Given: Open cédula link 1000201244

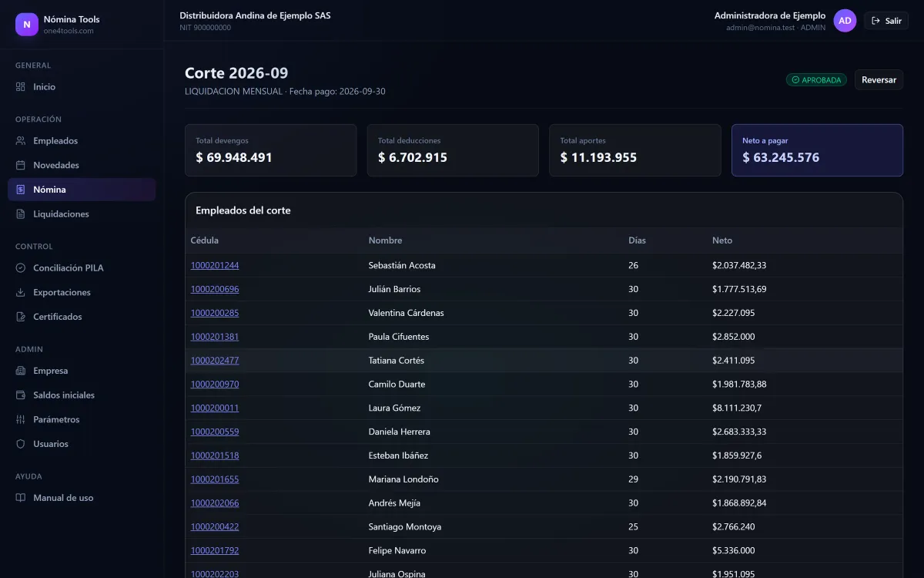Looking at the screenshot, I should click(215, 266).
